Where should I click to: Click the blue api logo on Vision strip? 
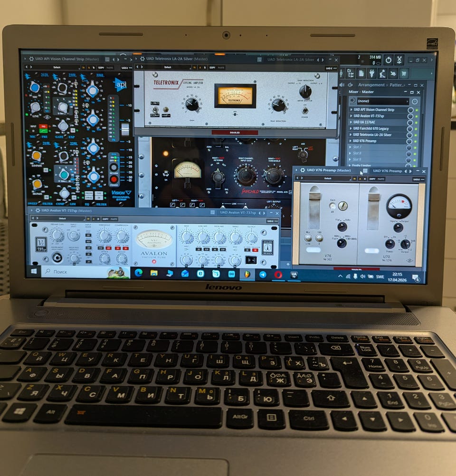pyautogui.click(x=121, y=85)
